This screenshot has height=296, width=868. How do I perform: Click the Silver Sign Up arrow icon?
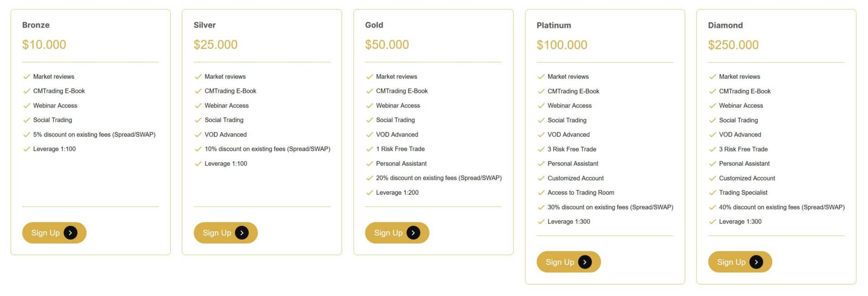pyautogui.click(x=242, y=233)
